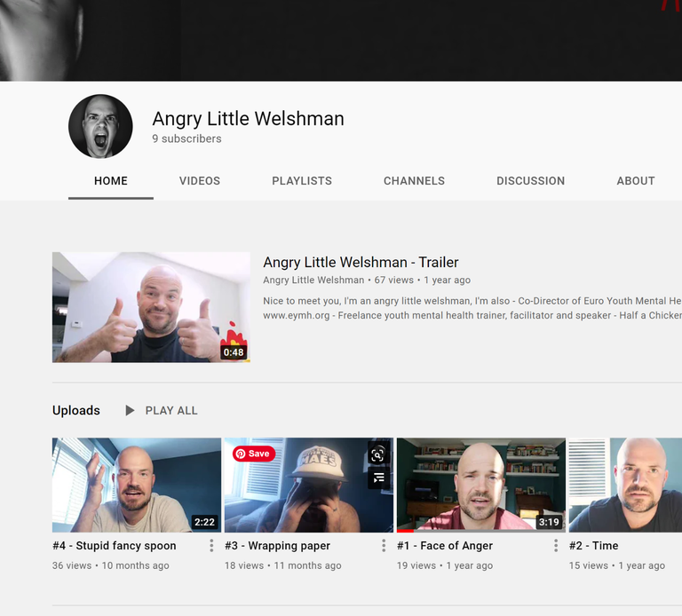Click '67 views' on the trailer metadata
The width and height of the screenshot is (682, 616).
tap(394, 280)
